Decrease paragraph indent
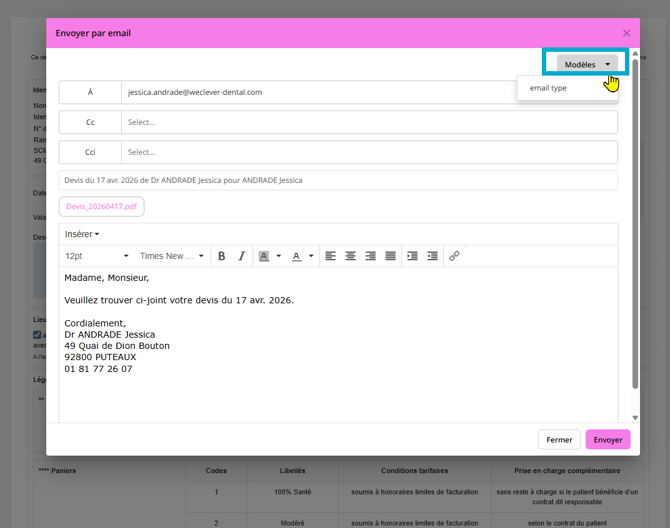 click(x=412, y=256)
